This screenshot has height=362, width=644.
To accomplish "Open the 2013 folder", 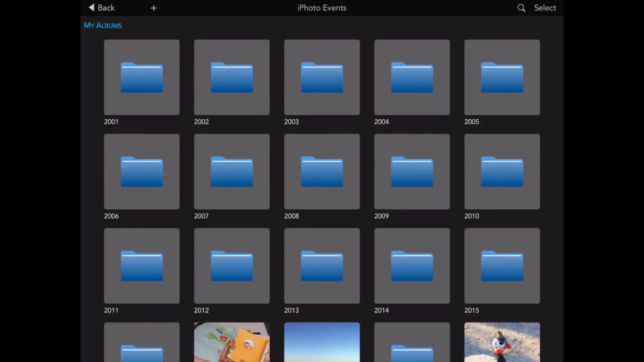I will pyautogui.click(x=322, y=265).
